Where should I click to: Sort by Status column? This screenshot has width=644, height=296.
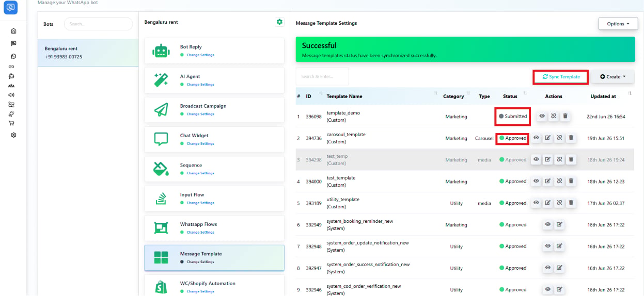(x=525, y=93)
